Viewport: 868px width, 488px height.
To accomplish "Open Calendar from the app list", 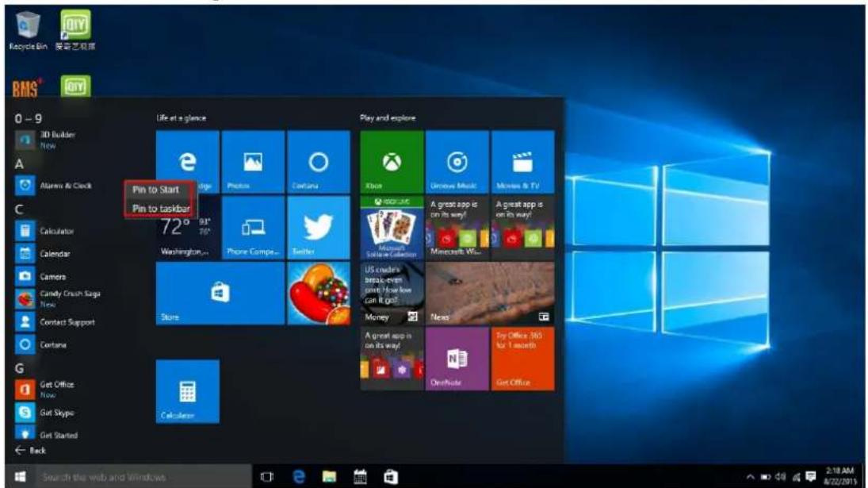I will [x=55, y=254].
